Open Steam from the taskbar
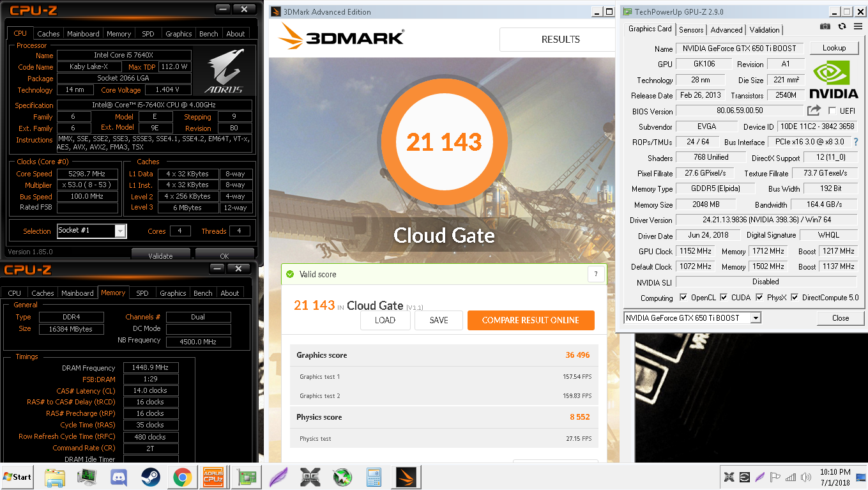The image size is (868, 490). coord(150,477)
